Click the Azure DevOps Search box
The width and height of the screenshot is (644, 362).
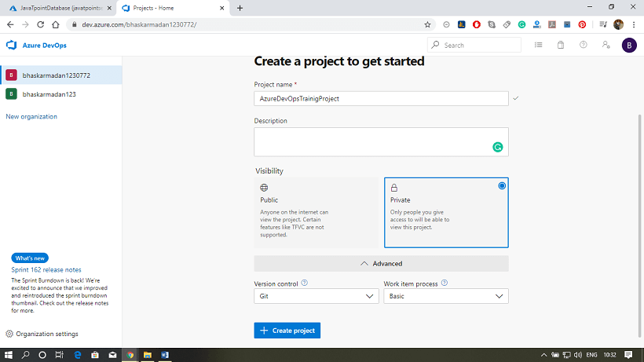tap(474, 45)
